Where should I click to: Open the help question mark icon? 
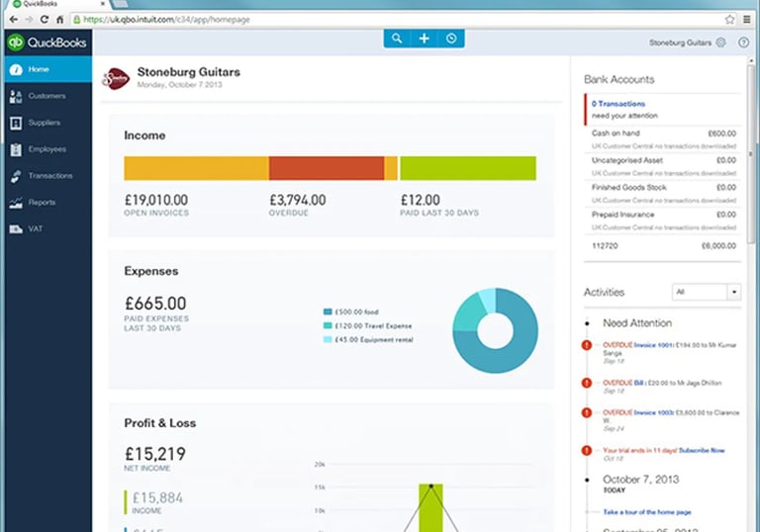[x=743, y=43]
